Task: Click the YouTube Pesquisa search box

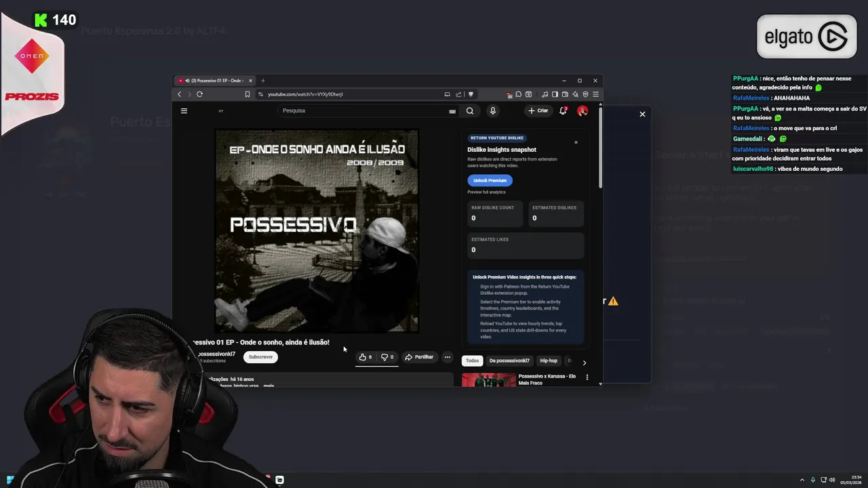Action: point(363,110)
